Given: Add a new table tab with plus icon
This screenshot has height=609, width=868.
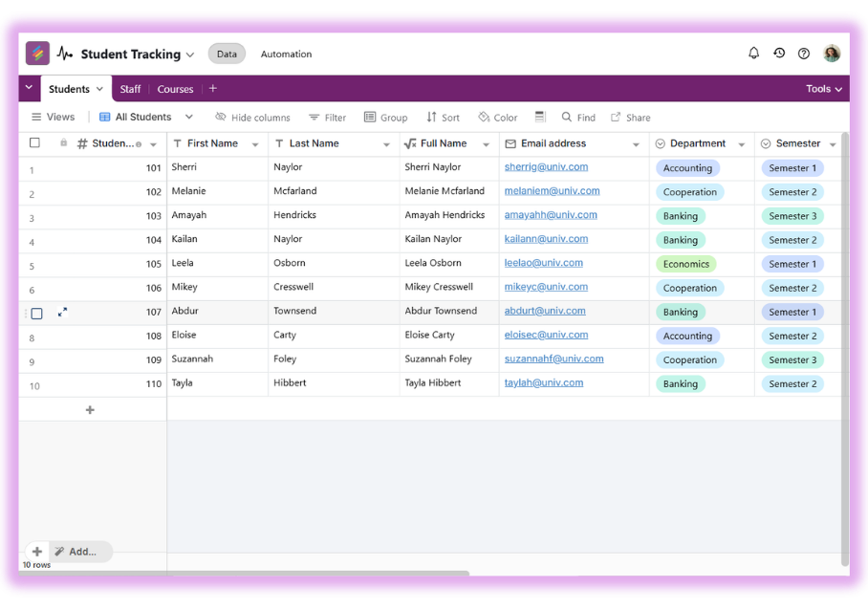Looking at the screenshot, I should (213, 89).
